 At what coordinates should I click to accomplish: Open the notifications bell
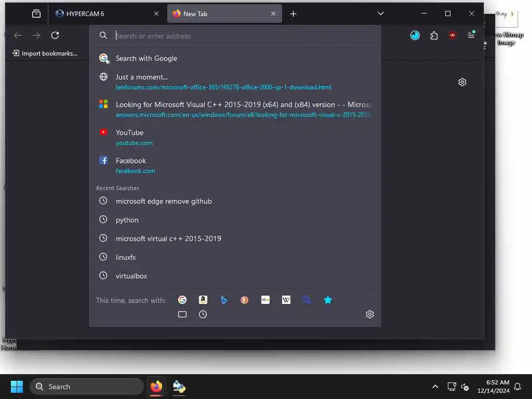(x=517, y=387)
